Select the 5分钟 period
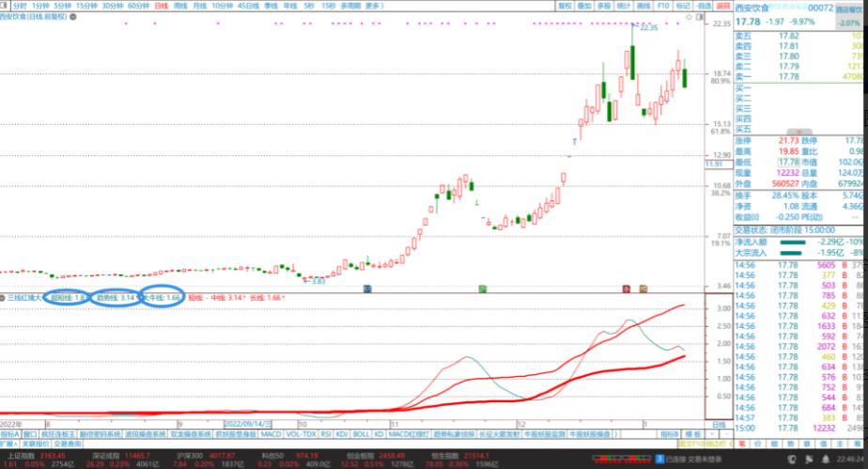This screenshot has width=868, height=469. pos(62,6)
